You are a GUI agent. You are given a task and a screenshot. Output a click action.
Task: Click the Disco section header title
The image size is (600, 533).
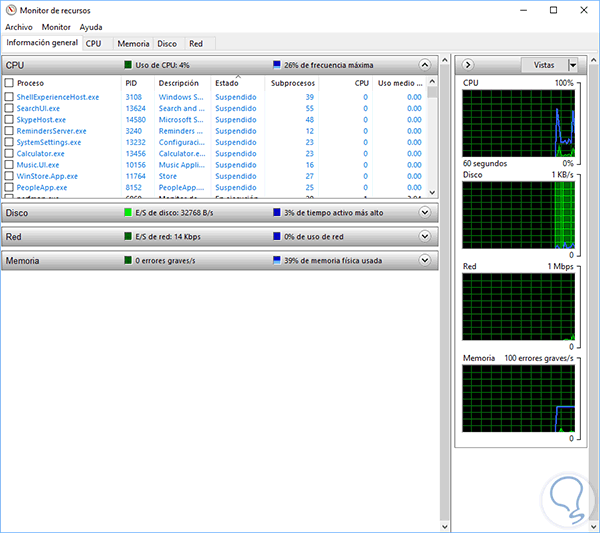point(17,213)
